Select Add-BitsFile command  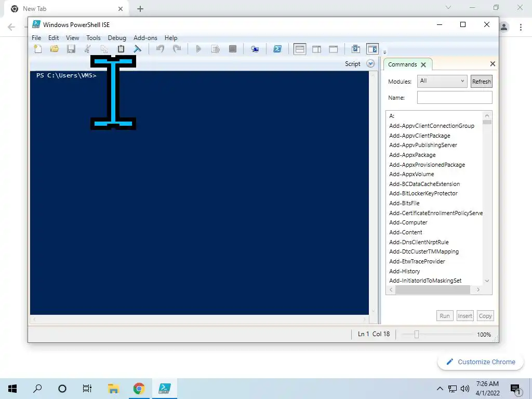pyautogui.click(x=404, y=203)
